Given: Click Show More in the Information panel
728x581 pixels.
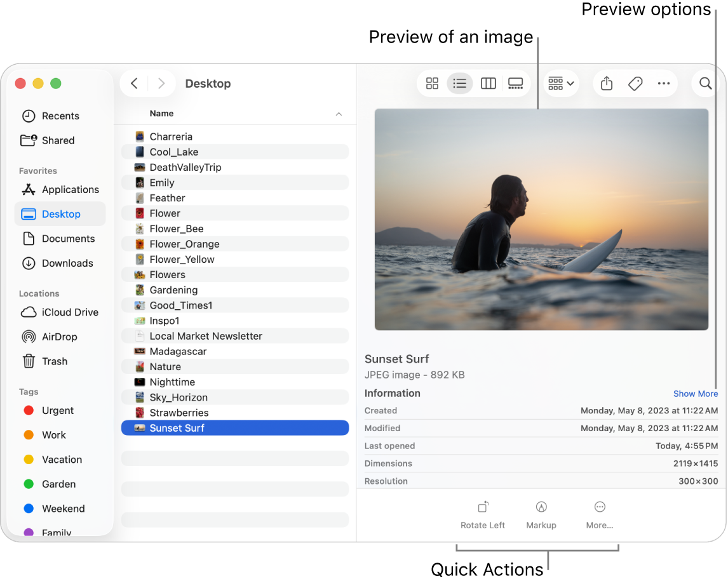Looking at the screenshot, I should tap(695, 394).
